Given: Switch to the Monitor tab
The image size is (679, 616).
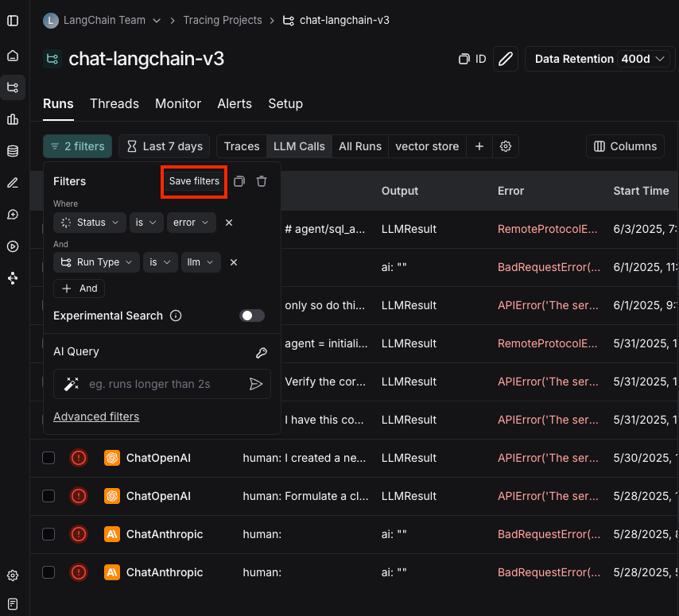Looking at the screenshot, I should click(x=178, y=104).
